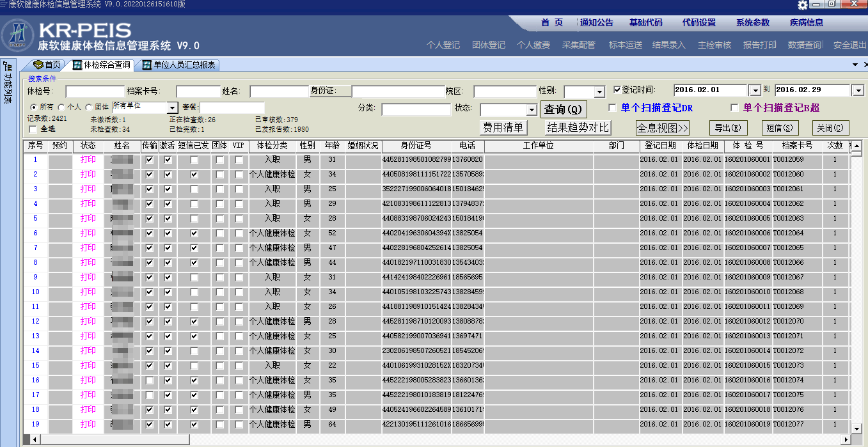Open the 所有单位 combo box
The height and width of the screenshot is (447, 868).
click(x=172, y=107)
